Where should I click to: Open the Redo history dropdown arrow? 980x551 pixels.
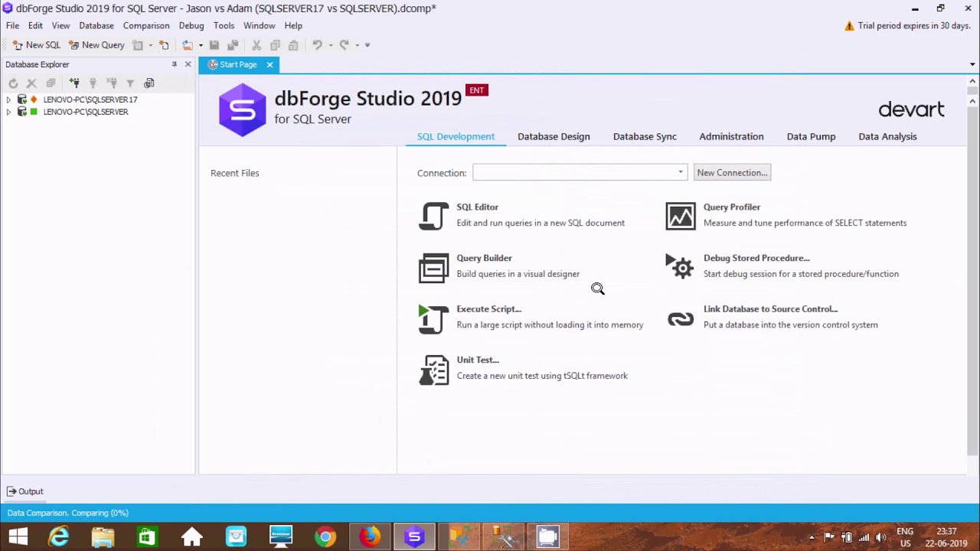tap(358, 45)
